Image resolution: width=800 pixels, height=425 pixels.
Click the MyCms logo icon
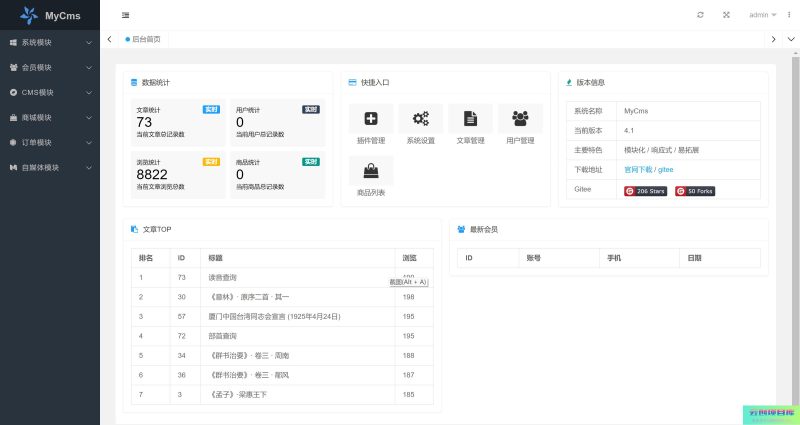29,15
